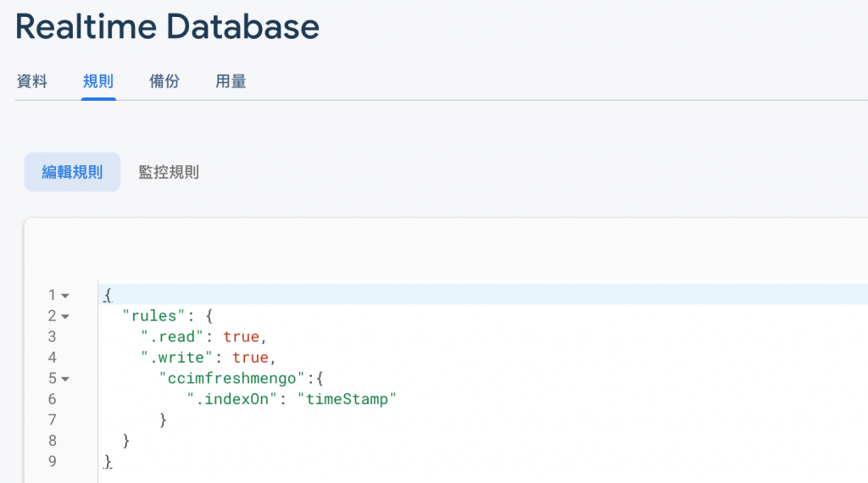This screenshot has width=868, height=483.
Task: Click the true value after ".write"
Action: [x=251, y=358]
